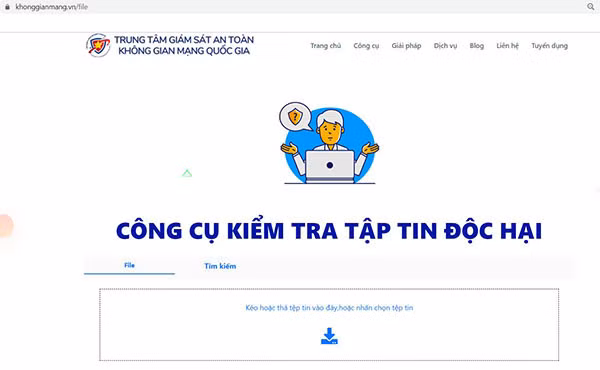Open the Công cụ menu

tap(366, 46)
